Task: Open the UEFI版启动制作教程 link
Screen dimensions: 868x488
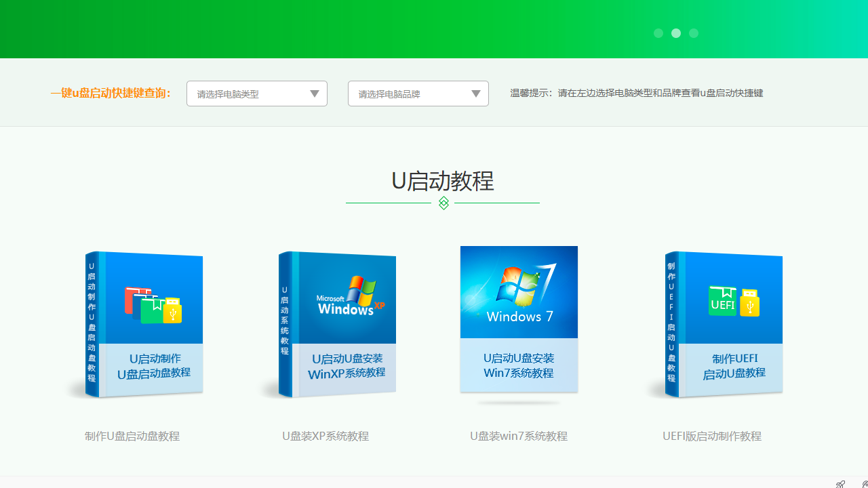Action: [712, 436]
